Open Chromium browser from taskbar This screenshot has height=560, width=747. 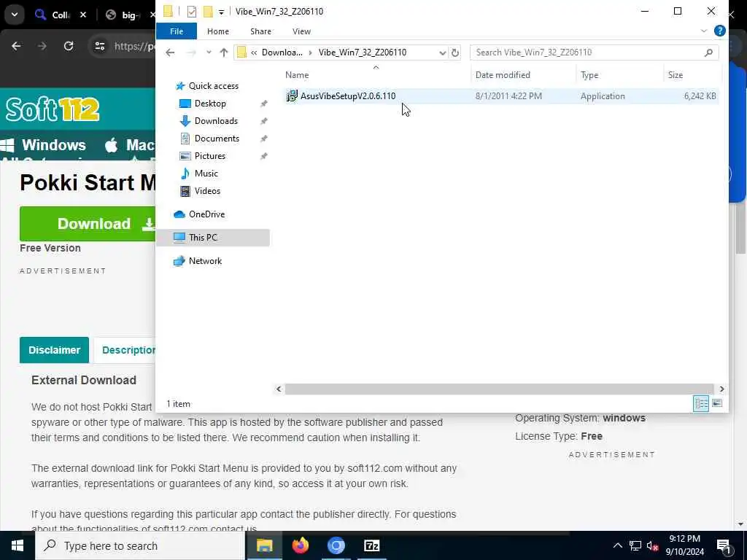(x=336, y=545)
